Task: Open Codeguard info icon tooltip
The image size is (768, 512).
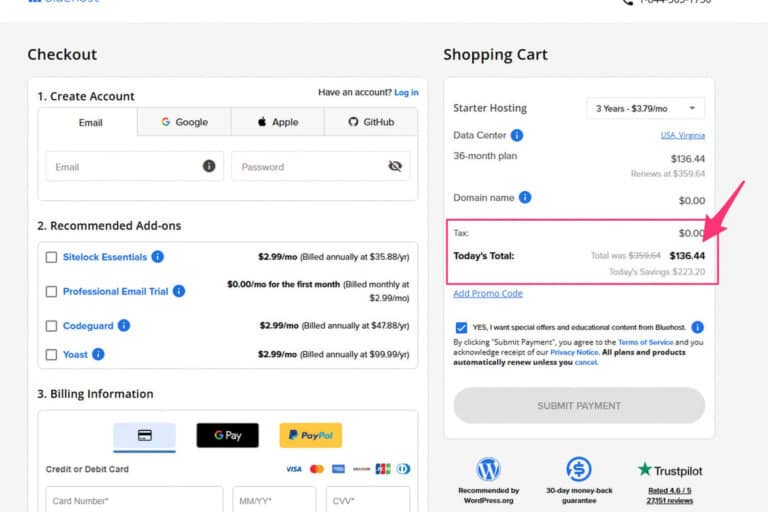Action: tap(124, 325)
